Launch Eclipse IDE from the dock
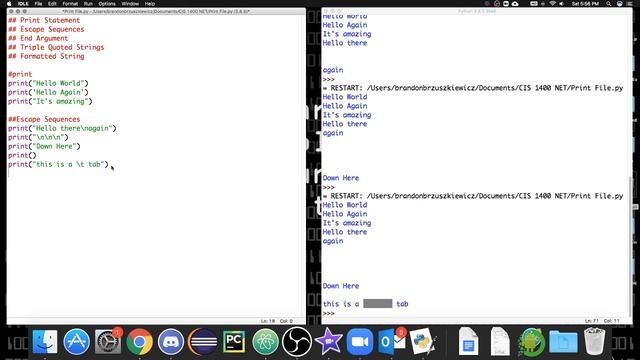The height and width of the screenshot is (360, 640). (202, 341)
